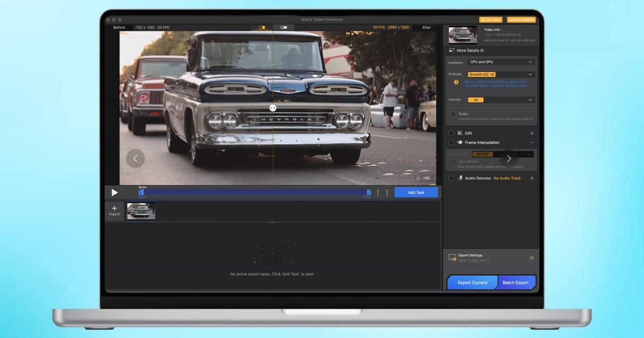The height and width of the screenshot is (338, 644).
Task: Click the Before label
Action: (x=119, y=27)
